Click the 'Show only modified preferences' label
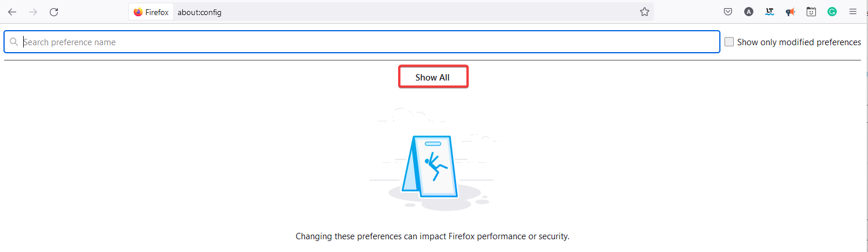The width and height of the screenshot is (868, 252). tap(799, 42)
